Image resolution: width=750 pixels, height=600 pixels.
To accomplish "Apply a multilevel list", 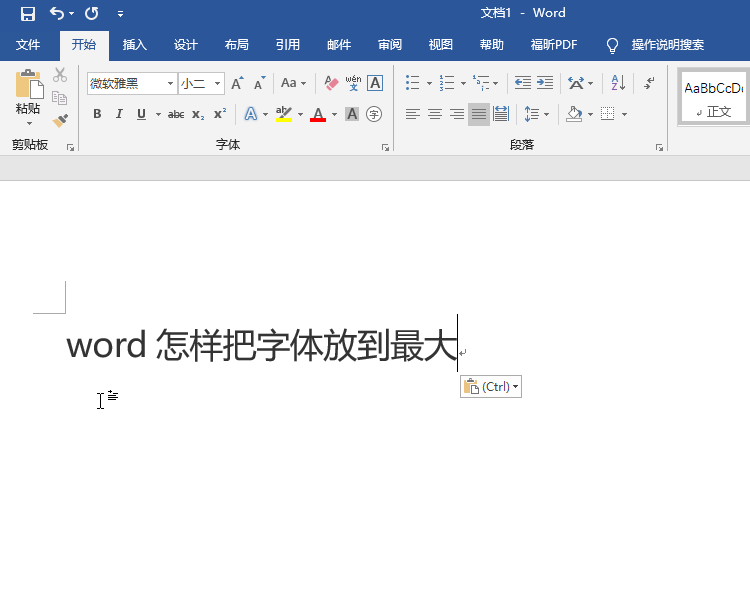I will click(481, 83).
